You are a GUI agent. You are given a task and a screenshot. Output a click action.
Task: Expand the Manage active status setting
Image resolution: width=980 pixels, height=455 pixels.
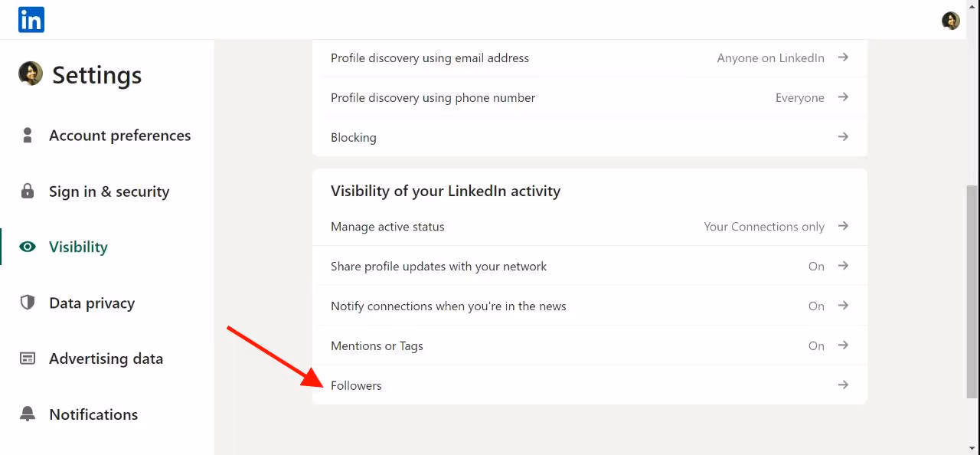[842, 226]
